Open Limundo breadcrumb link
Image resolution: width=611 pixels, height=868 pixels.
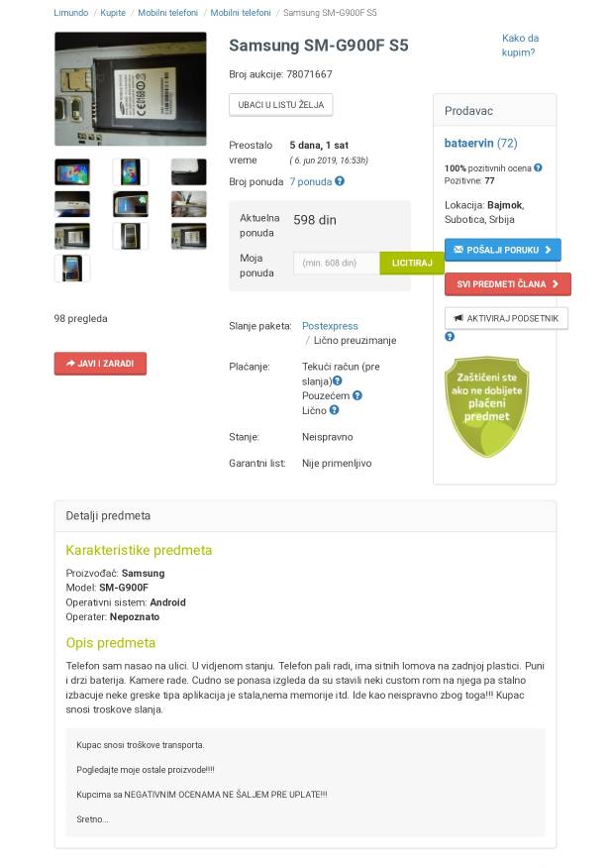(71, 13)
